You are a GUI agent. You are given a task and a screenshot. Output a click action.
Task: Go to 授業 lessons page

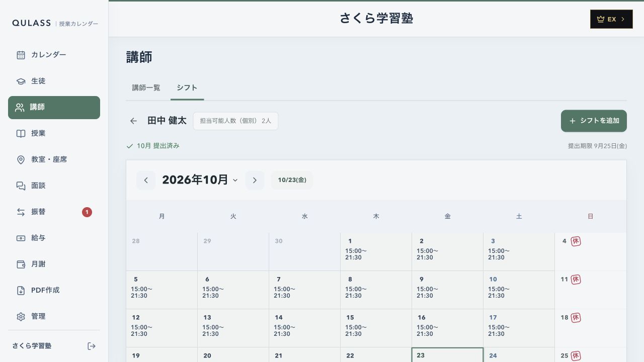pos(54,133)
